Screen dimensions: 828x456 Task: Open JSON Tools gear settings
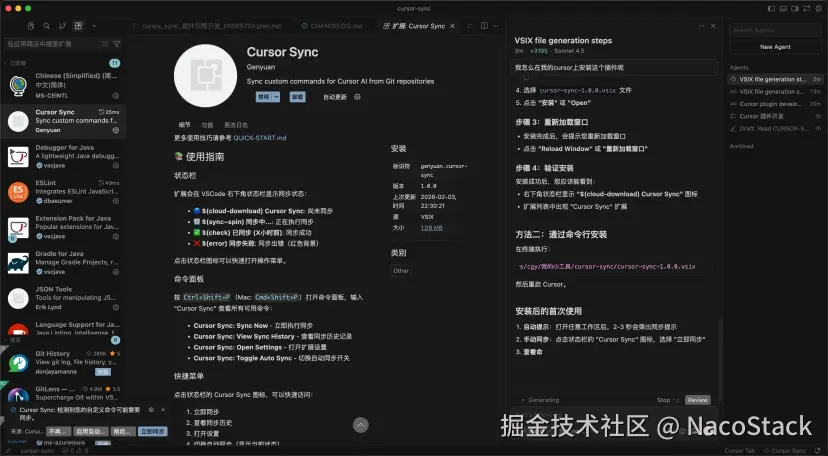click(x=116, y=307)
